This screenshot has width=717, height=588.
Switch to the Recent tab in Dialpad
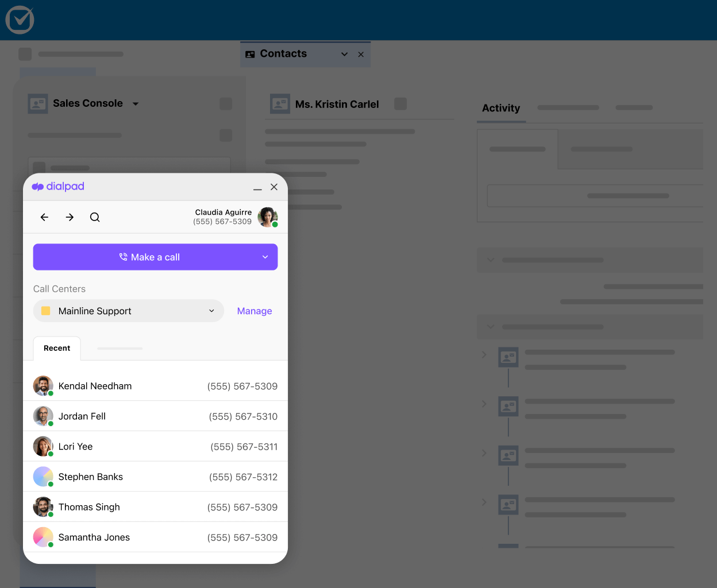pyautogui.click(x=56, y=348)
